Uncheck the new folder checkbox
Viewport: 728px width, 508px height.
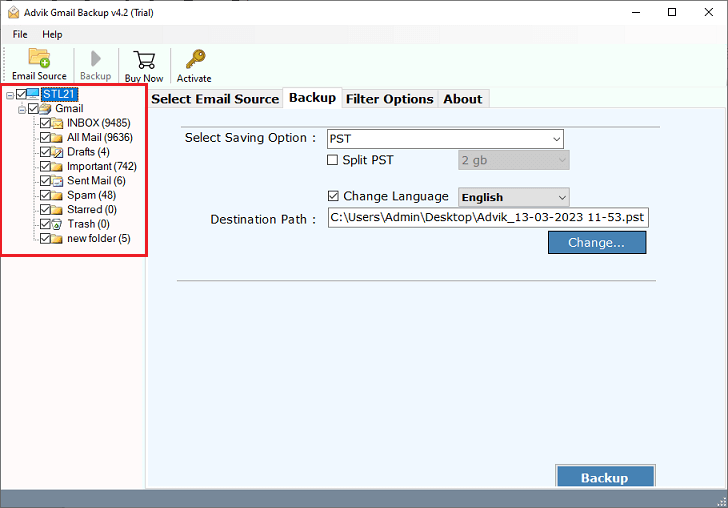coord(45,238)
